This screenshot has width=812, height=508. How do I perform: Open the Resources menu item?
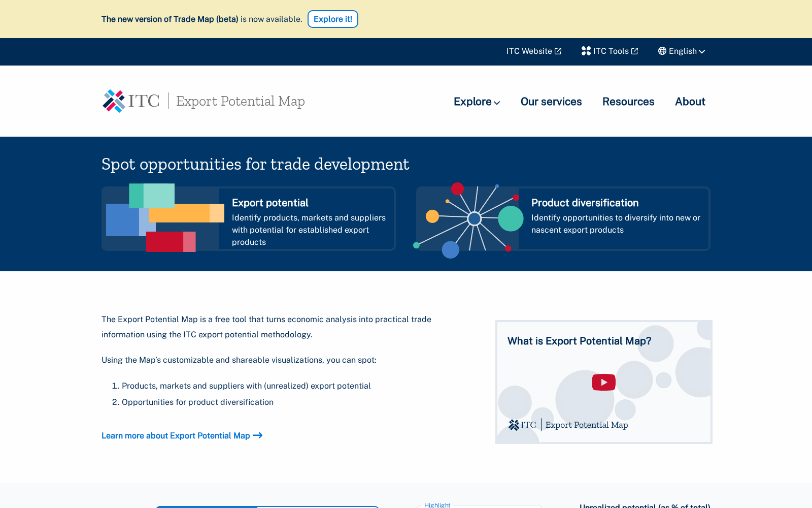point(628,102)
